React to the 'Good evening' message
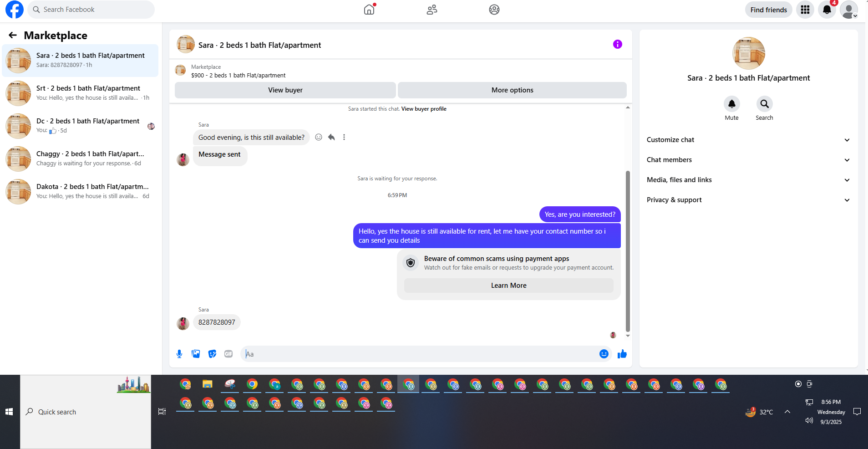868x449 pixels. tap(319, 137)
